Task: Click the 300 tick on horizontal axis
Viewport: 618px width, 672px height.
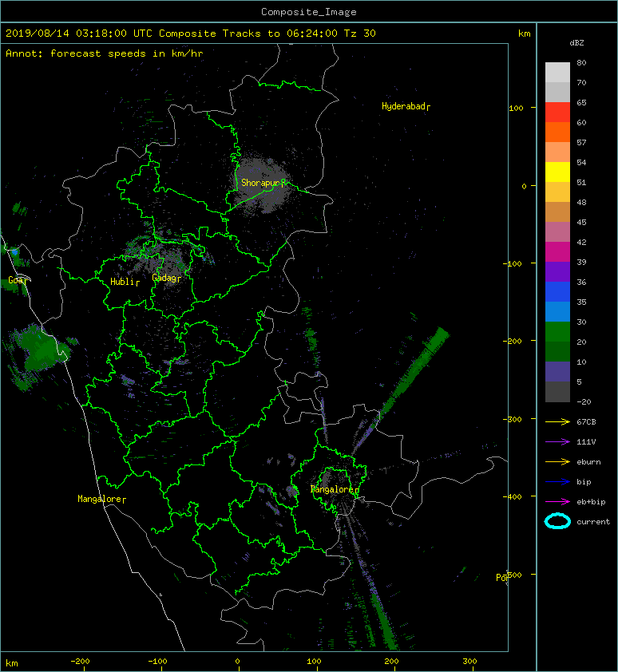Action: click(469, 662)
